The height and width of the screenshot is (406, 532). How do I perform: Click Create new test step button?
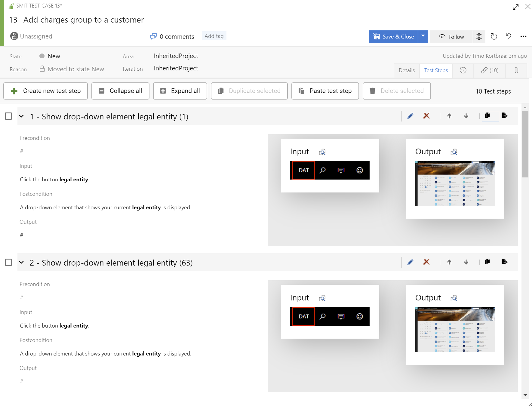(x=46, y=91)
